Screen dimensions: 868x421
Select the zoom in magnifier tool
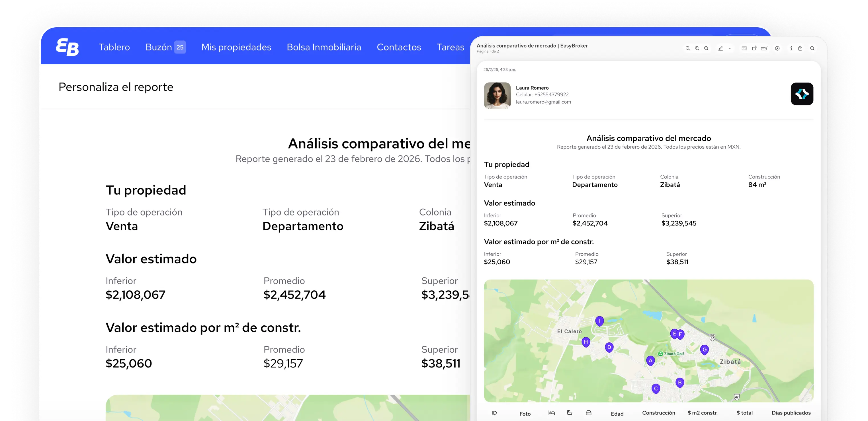click(x=706, y=48)
